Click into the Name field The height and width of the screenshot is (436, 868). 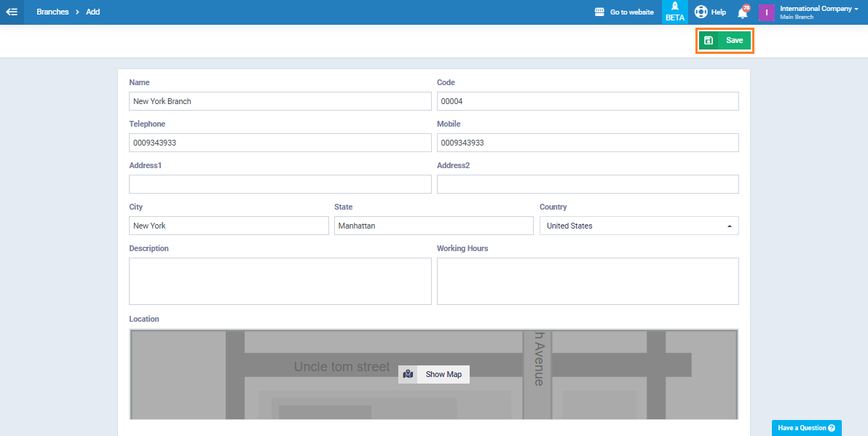coord(280,101)
